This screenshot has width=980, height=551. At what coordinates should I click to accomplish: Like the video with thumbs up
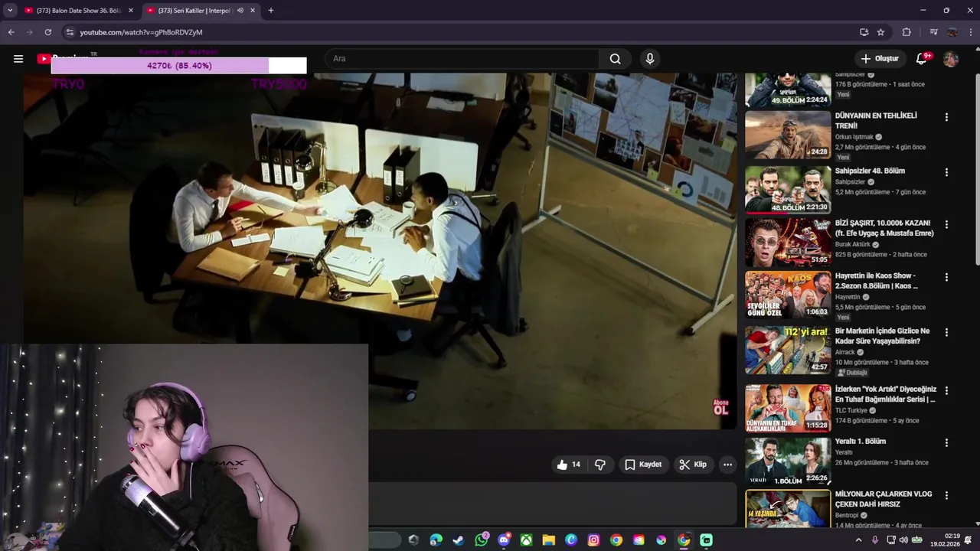pos(568,465)
